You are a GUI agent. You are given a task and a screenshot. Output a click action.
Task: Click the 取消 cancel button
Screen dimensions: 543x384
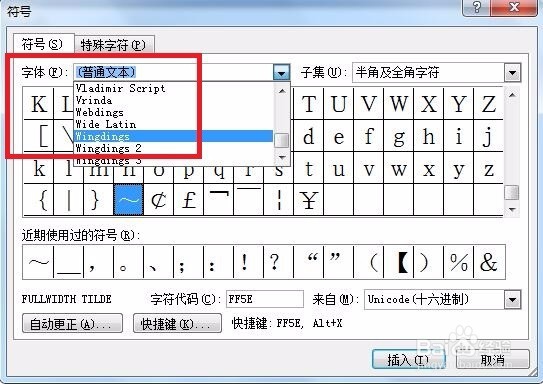(x=493, y=360)
